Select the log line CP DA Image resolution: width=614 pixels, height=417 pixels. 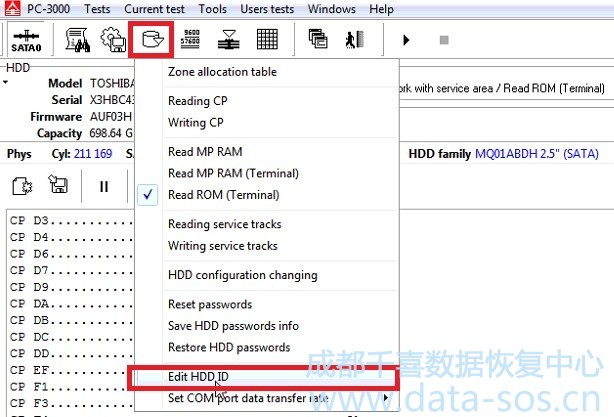pos(72,303)
